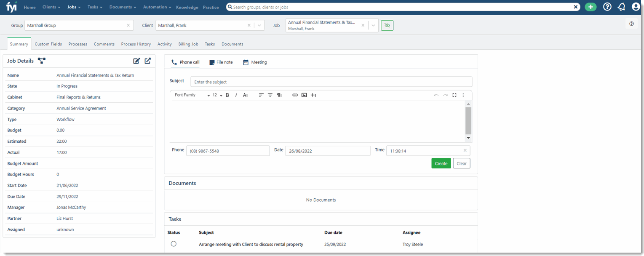Select the Meeting tab
Image resolution: width=644 pixels, height=256 pixels.
[x=255, y=62]
